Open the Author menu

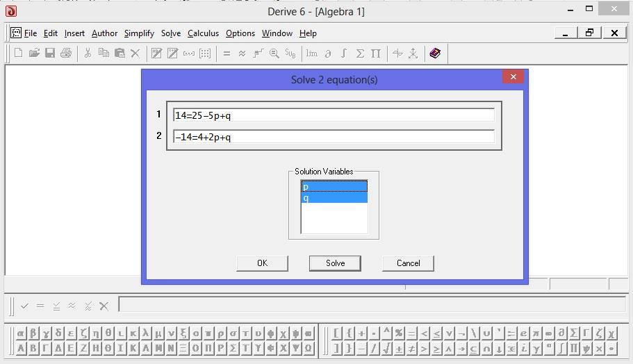tap(104, 33)
